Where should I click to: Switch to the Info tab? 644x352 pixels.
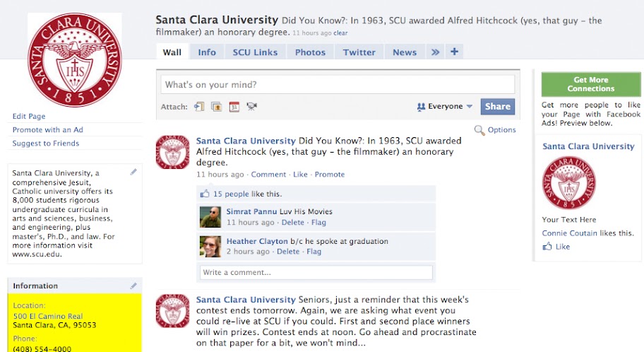[207, 52]
